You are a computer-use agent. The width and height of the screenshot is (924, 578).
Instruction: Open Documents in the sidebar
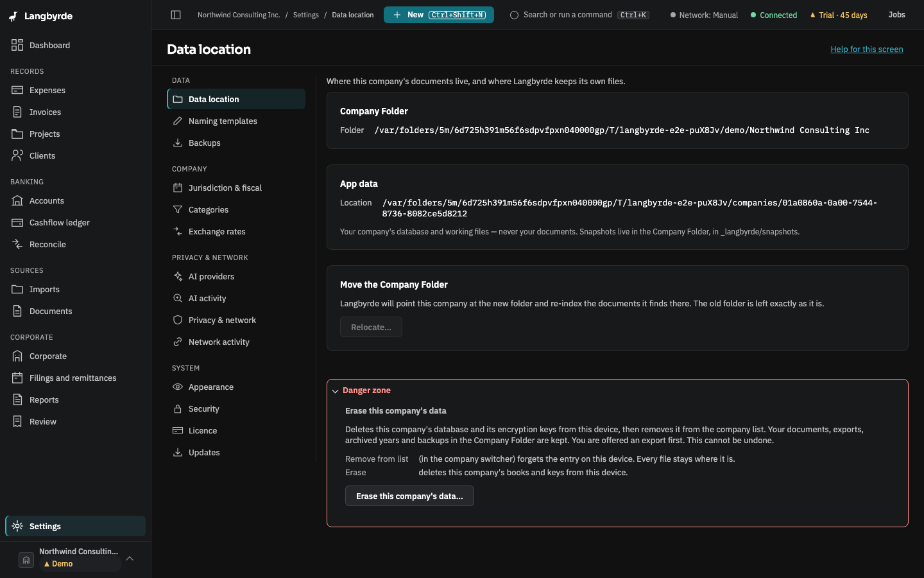point(75,311)
